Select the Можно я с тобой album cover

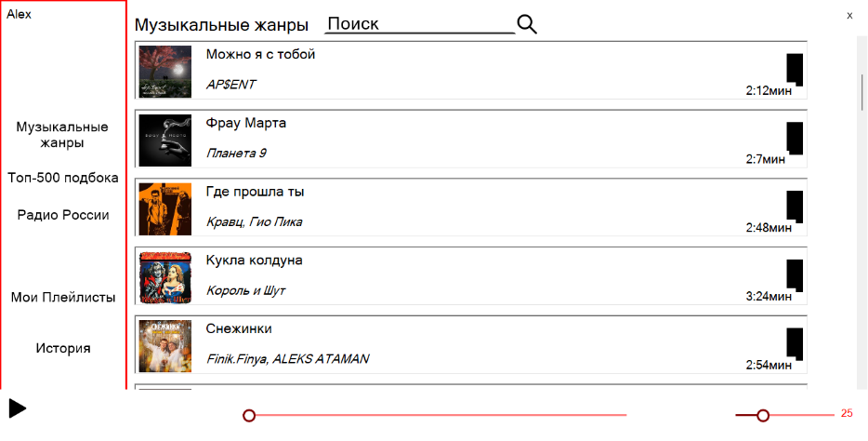coord(165,72)
